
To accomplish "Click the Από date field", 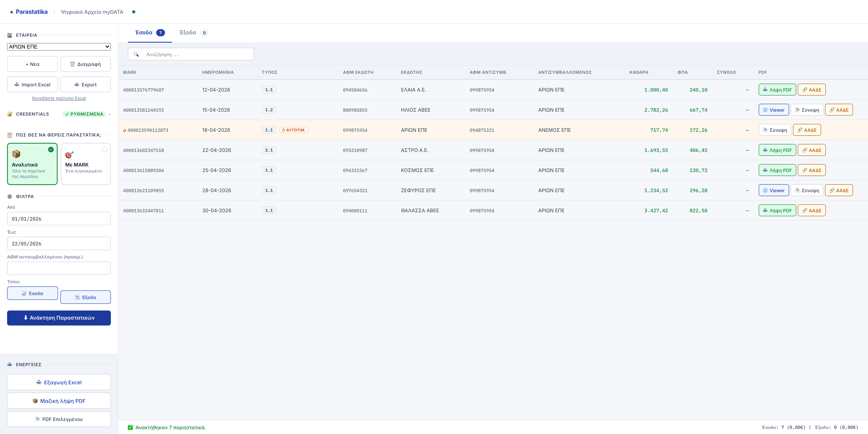I will [x=59, y=219].
